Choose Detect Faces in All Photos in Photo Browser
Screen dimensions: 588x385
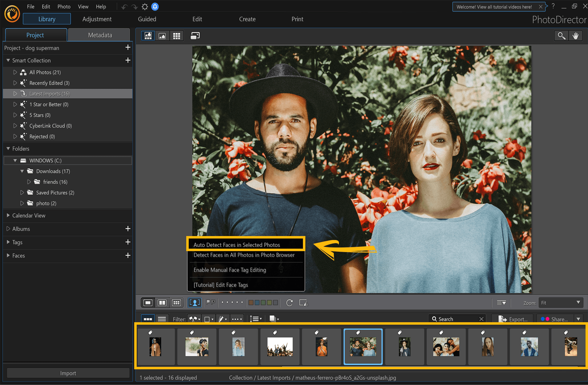(x=244, y=255)
